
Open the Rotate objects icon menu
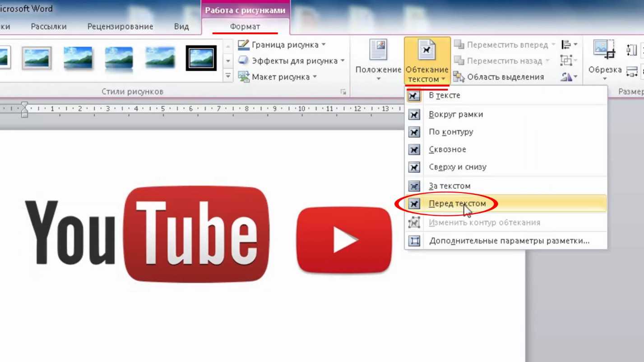tap(569, 77)
